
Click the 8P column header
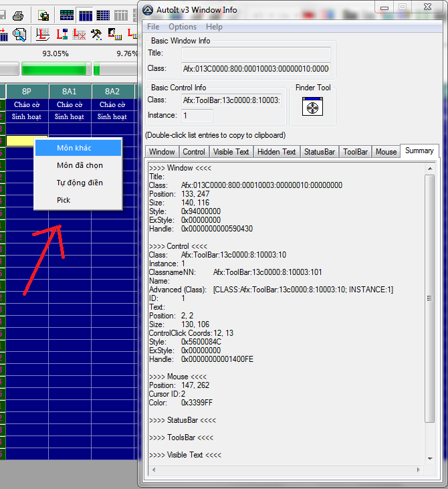[27, 92]
